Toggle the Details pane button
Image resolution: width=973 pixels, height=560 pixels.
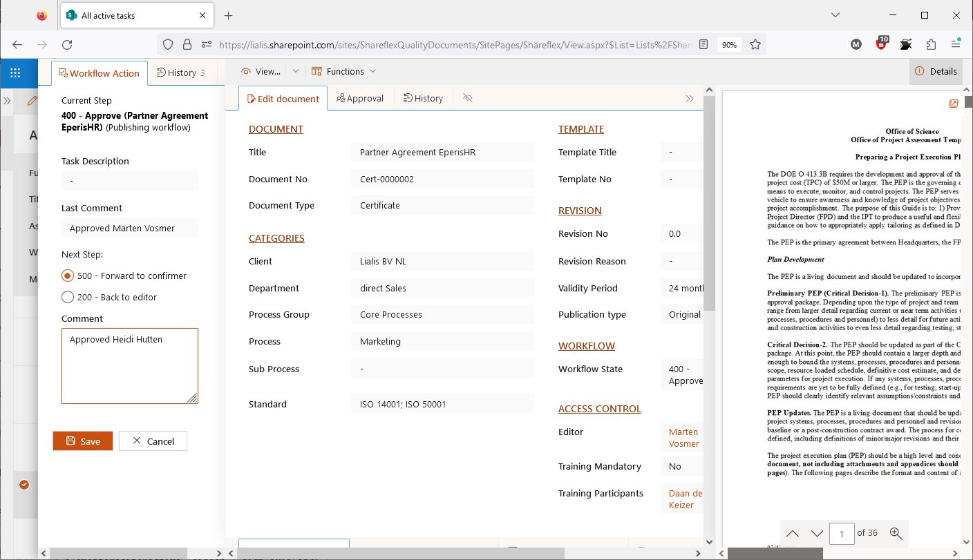point(936,71)
